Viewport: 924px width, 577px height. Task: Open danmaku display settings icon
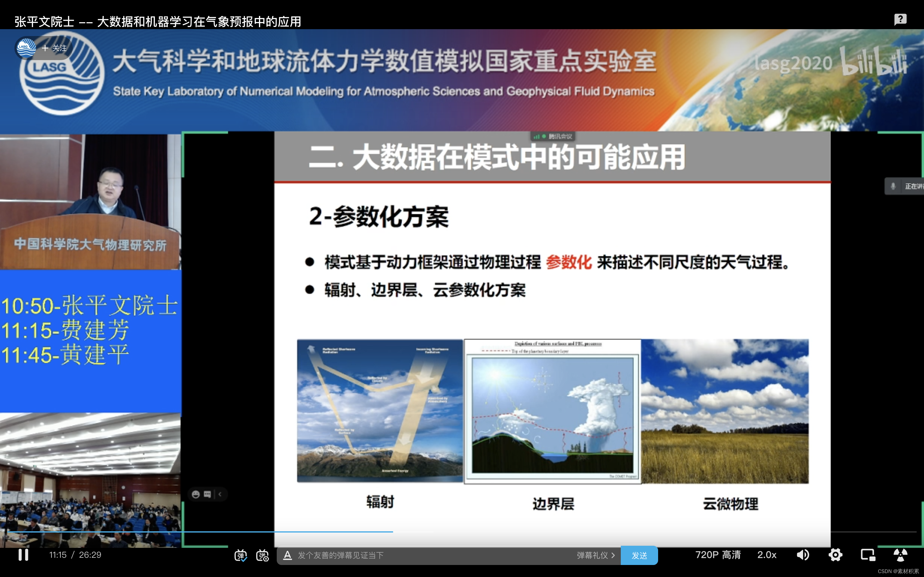tap(262, 555)
